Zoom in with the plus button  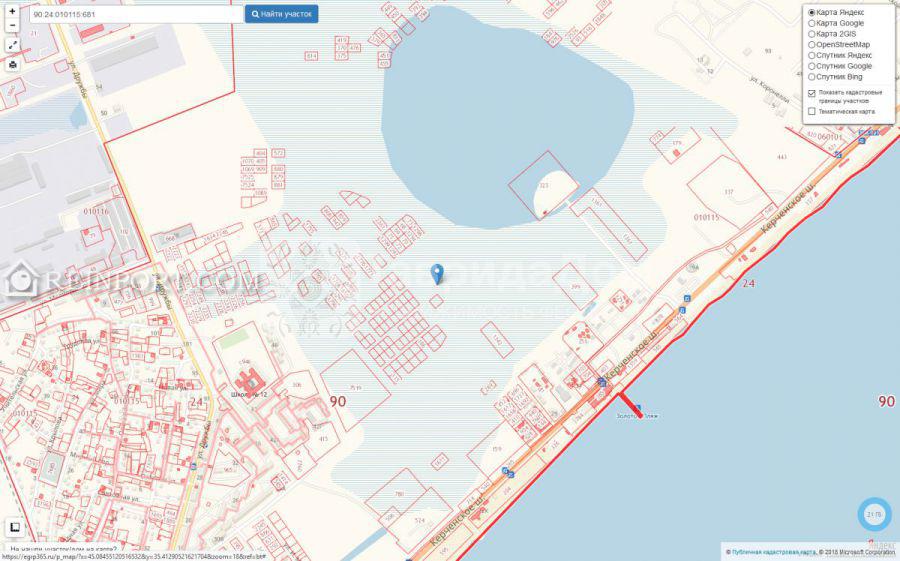point(12,11)
